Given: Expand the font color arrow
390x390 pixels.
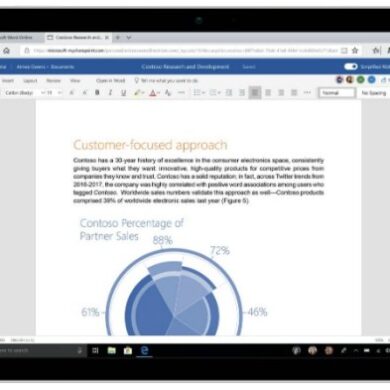Looking at the screenshot, I should [x=159, y=93].
